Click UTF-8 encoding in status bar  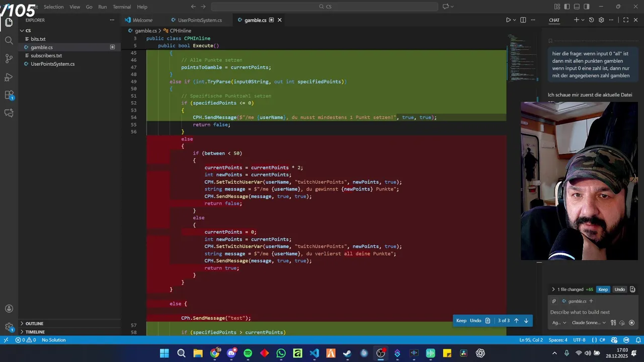(579, 340)
